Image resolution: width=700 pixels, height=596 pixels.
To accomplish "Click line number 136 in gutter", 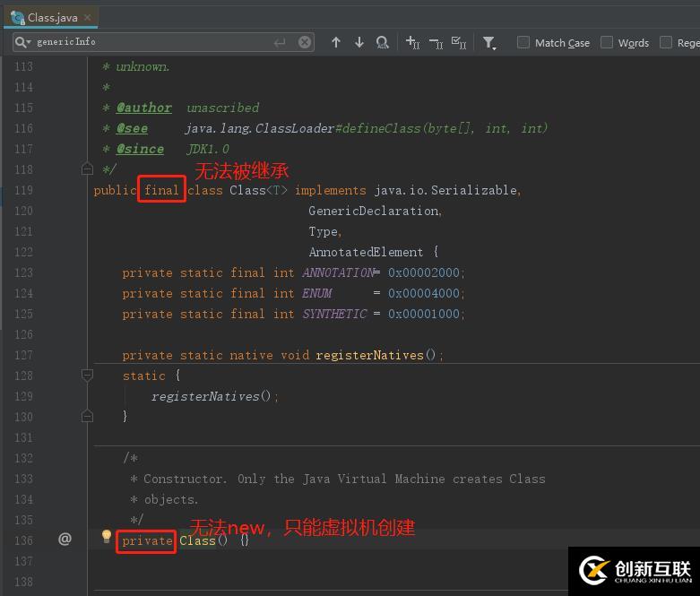I will [23, 540].
